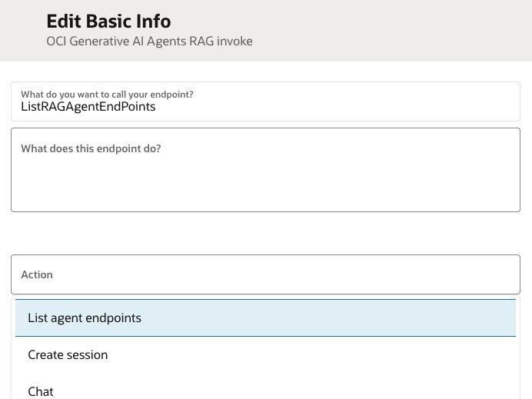
Task: Click the bottom edge of the description textarea
Action: click(265, 211)
